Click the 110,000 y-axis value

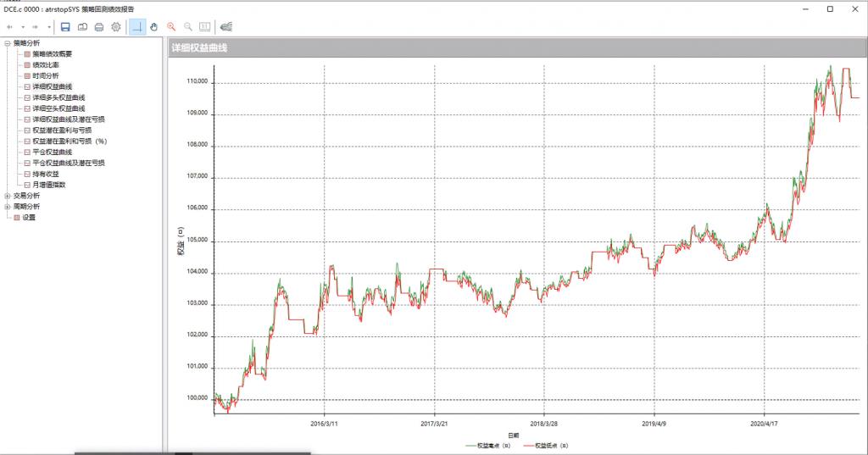(197, 81)
